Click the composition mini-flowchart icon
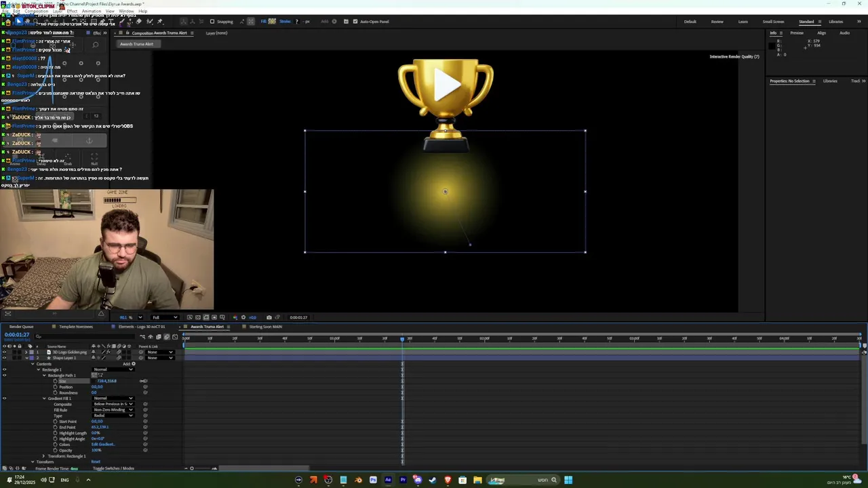868x488 pixels. coord(142,337)
